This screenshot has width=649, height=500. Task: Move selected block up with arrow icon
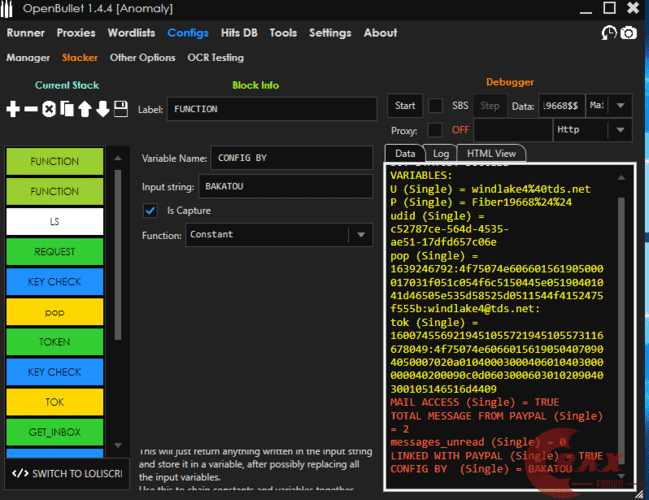click(84, 108)
